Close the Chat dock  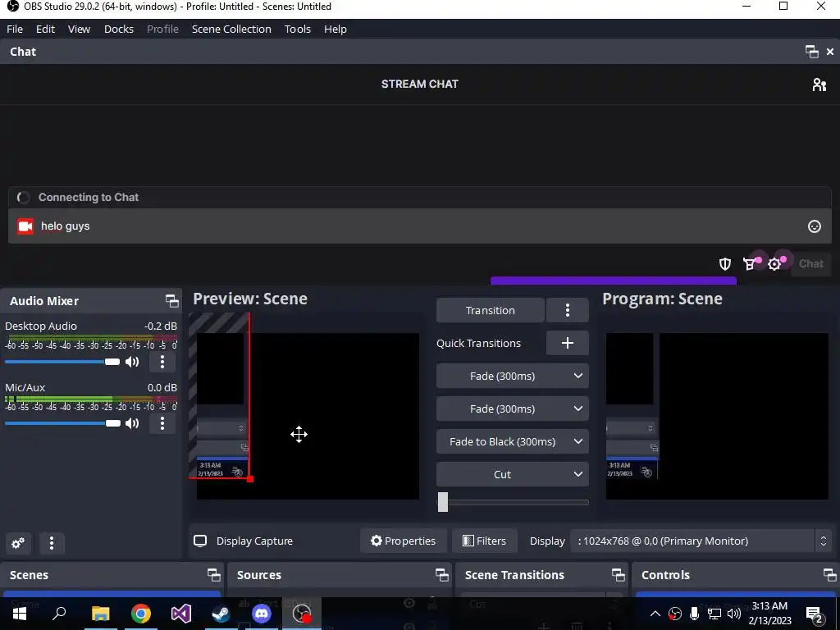(x=830, y=52)
